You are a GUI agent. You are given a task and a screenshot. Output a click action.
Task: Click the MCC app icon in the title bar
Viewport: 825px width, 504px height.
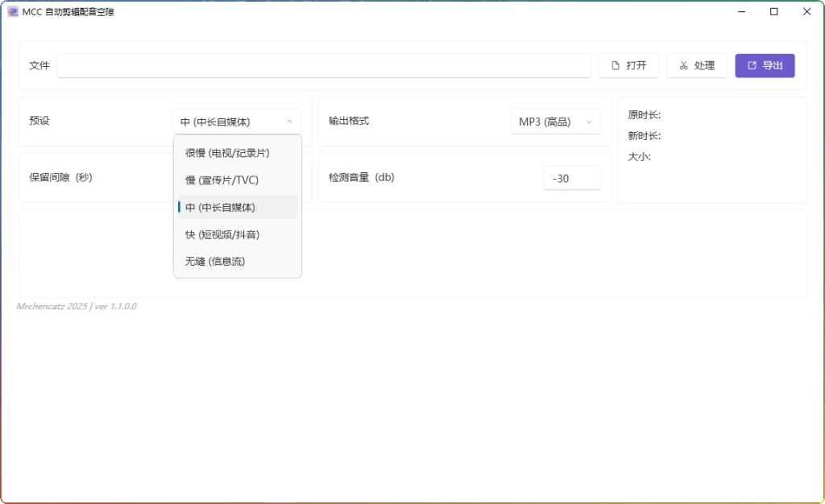pyautogui.click(x=13, y=12)
